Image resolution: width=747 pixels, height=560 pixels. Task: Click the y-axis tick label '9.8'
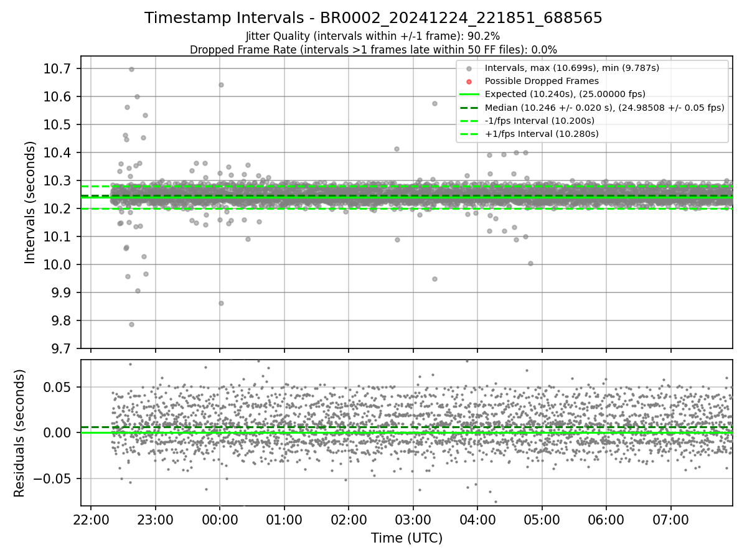coord(60,320)
